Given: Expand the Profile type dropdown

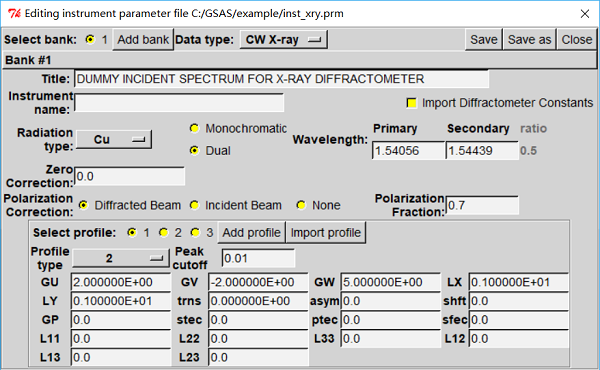Looking at the screenshot, I should [121, 258].
